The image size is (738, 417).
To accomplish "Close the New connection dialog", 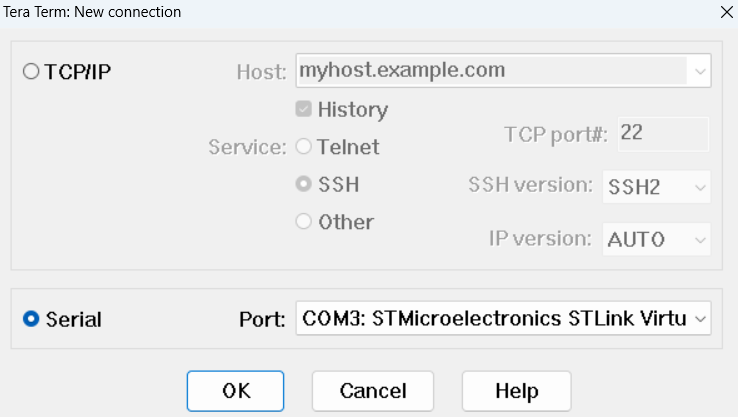I will [x=725, y=12].
